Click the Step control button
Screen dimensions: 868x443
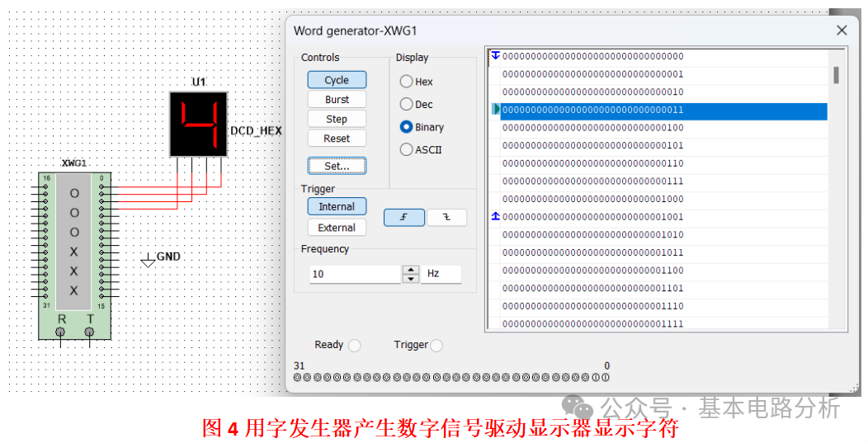tap(337, 119)
